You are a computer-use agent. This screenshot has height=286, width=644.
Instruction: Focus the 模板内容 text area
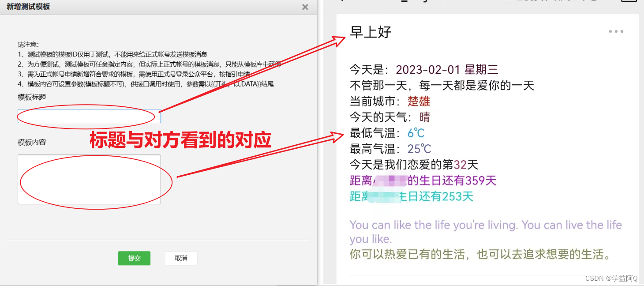pyautogui.click(x=89, y=179)
